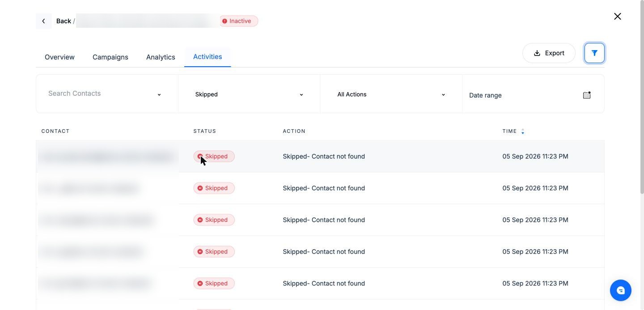Click third row's time 05 Sep 2026 11:23 PM
This screenshot has height=310, width=644.
tap(535, 220)
